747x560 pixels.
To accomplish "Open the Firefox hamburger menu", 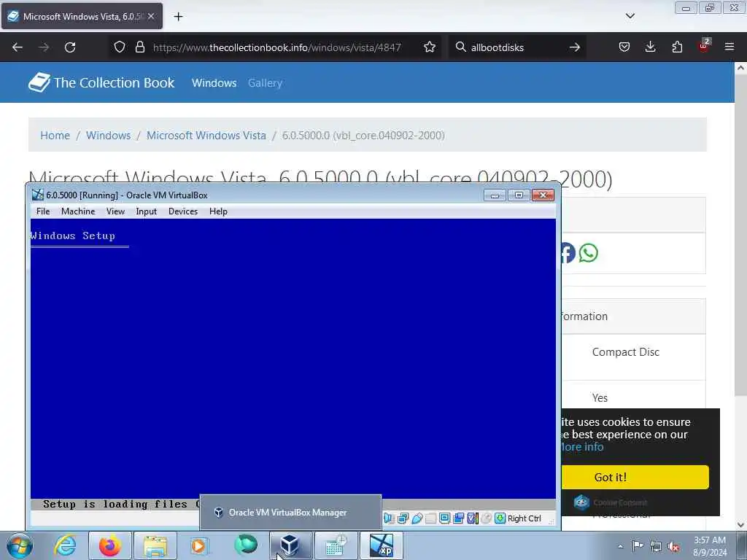I will 729,47.
